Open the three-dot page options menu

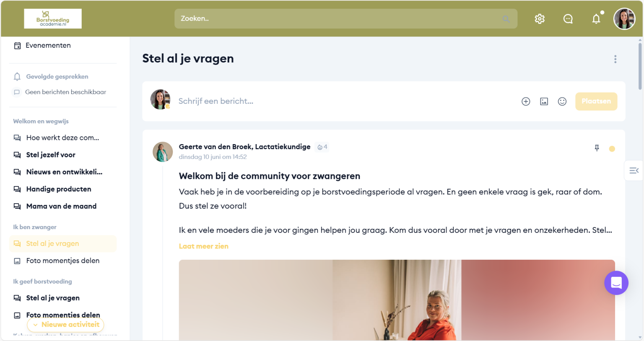[615, 59]
